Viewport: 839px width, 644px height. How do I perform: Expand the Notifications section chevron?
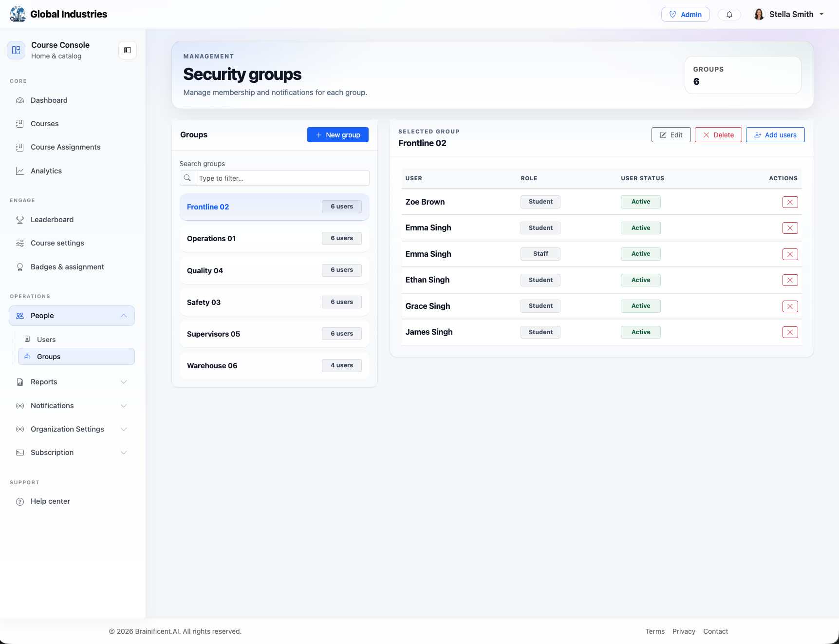click(x=124, y=406)
